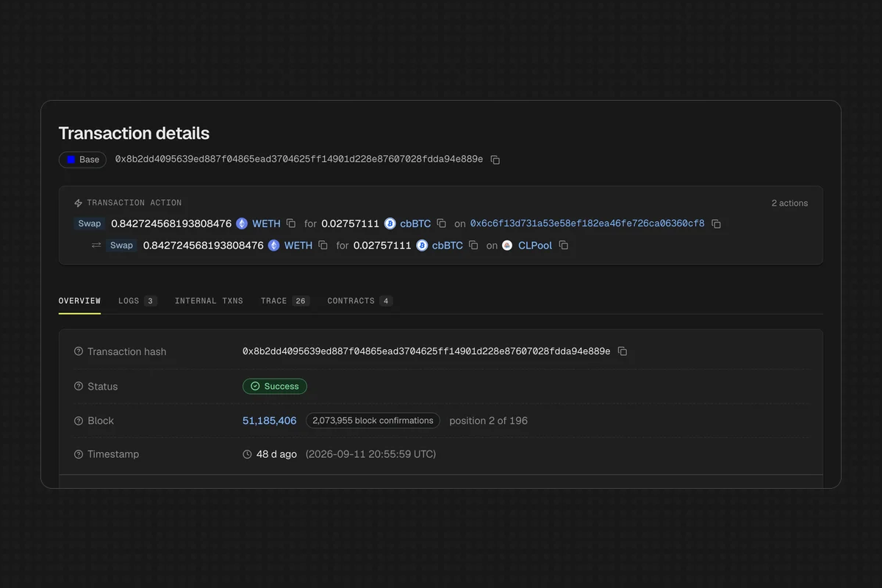882x588 pixels.
Task: Click the 'position 2 of 196' text
Action: tap(489, 420)
